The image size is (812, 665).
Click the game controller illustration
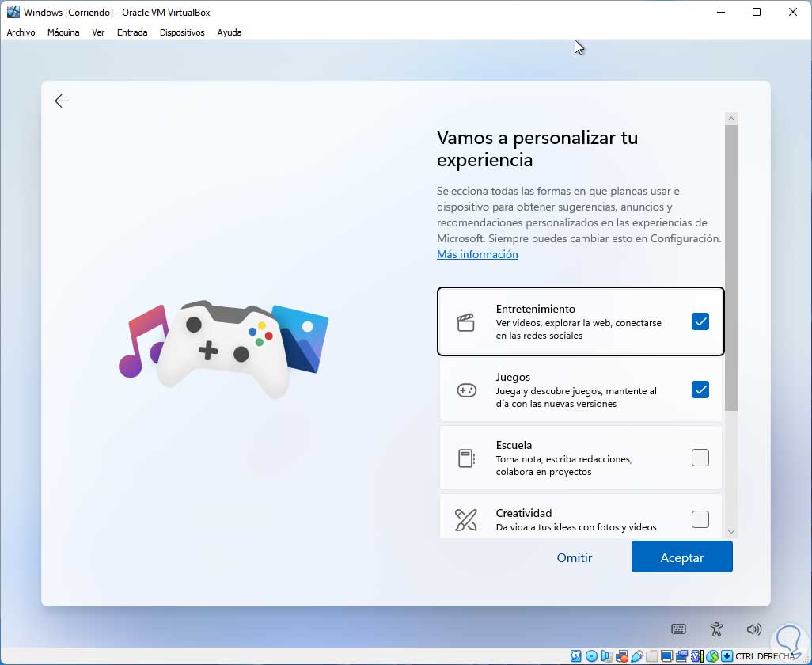[x=223, y=348]
